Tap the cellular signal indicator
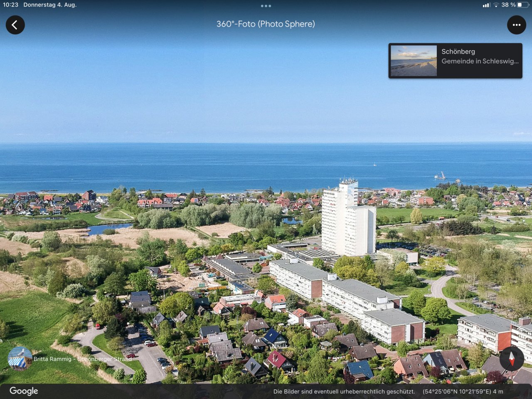 point(486,5)
